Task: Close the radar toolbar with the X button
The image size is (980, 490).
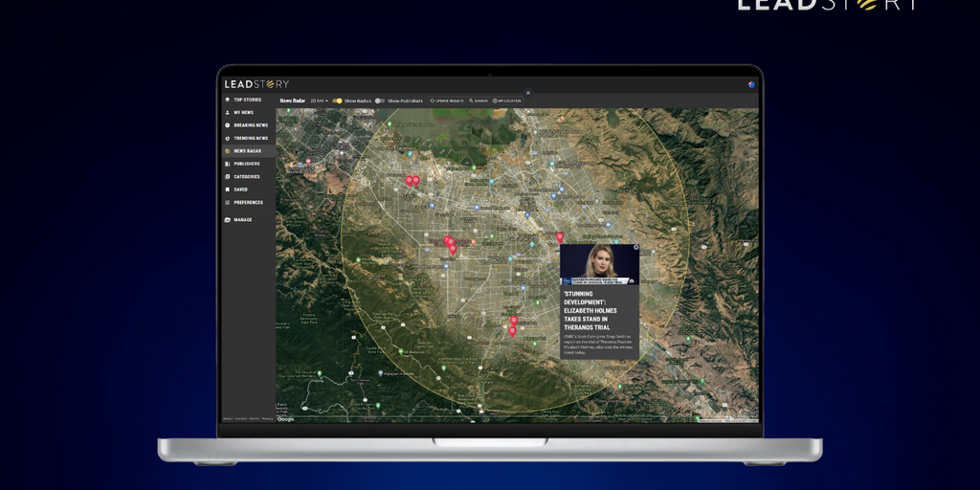Action: click(x=528, y=93)
